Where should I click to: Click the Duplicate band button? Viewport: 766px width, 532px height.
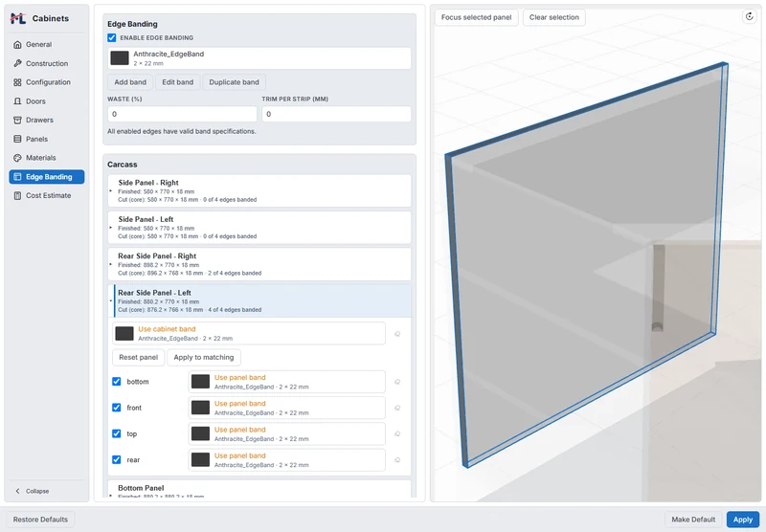pos(234,82)
